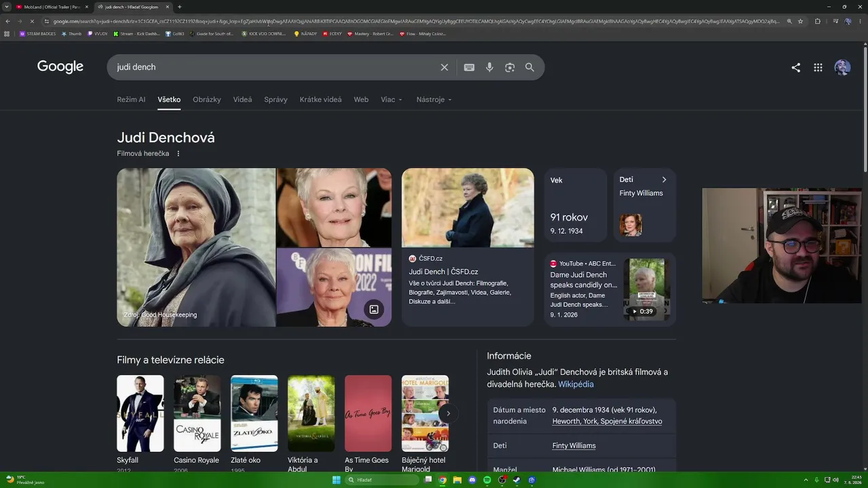Switch to the Obrázky tab

coord(207,100)
